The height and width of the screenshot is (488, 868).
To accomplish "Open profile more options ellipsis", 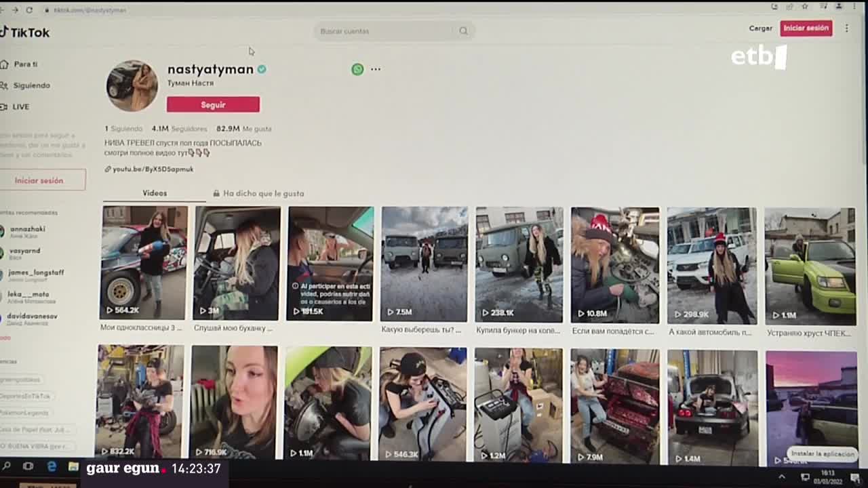I will (x=376, y=69).
